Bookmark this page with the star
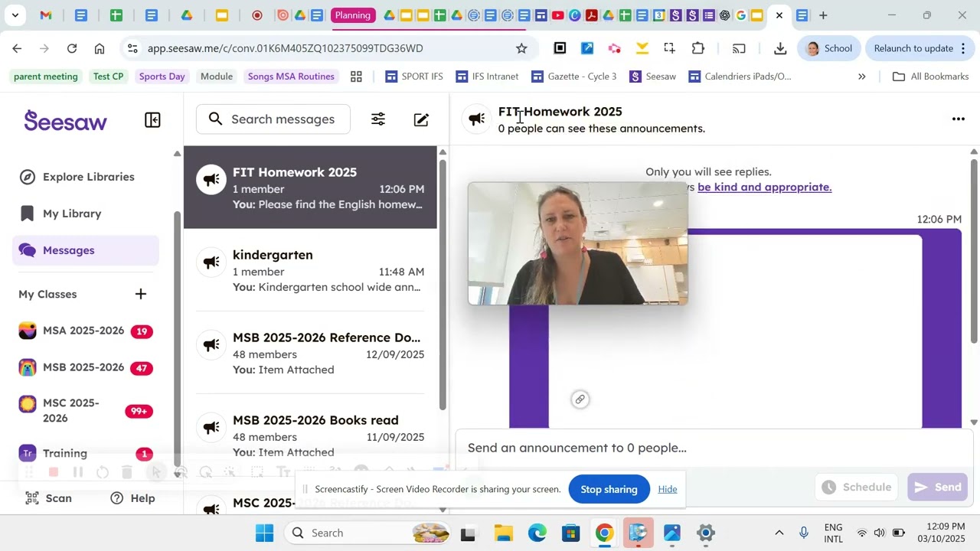 coord(521,48)
